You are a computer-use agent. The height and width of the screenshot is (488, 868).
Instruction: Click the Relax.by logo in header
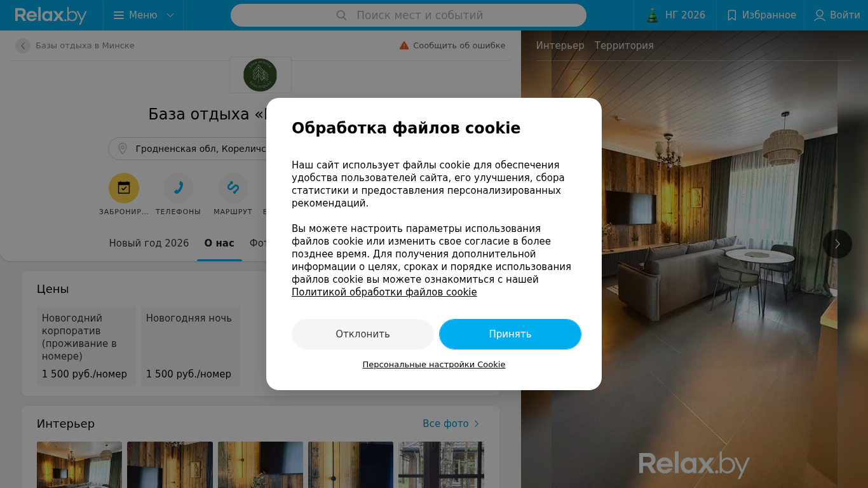pos(51,15)
